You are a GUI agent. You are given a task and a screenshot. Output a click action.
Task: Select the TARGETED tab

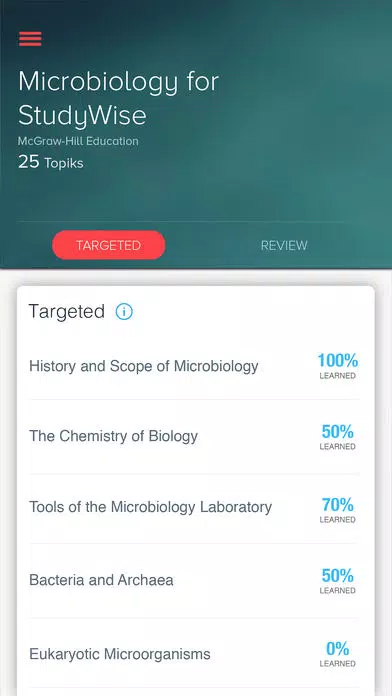109,245
